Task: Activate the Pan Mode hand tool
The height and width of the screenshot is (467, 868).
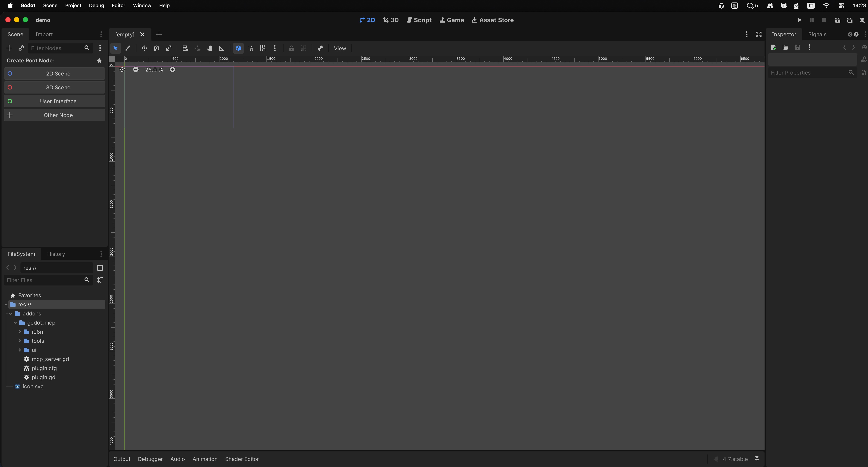Action: coord(210,48)
